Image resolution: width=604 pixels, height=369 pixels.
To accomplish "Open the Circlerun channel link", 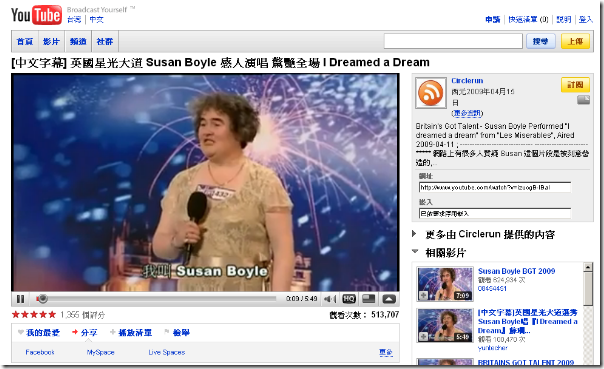I will coord(467,81).
